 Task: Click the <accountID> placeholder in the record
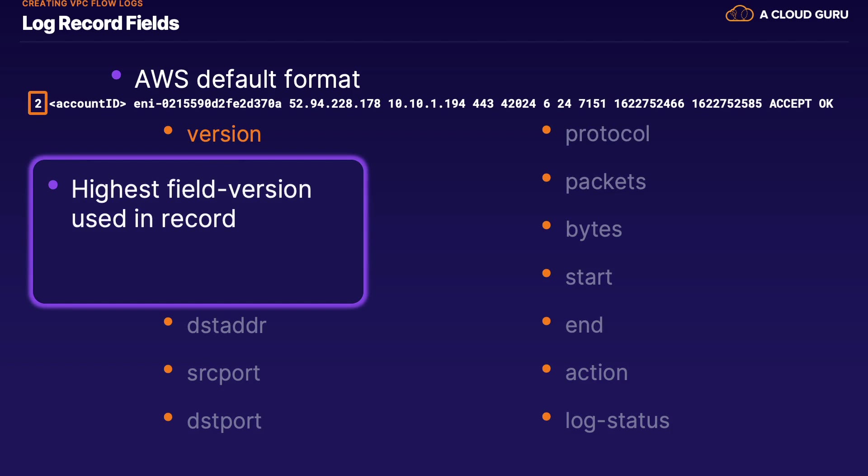click(88, 104)
